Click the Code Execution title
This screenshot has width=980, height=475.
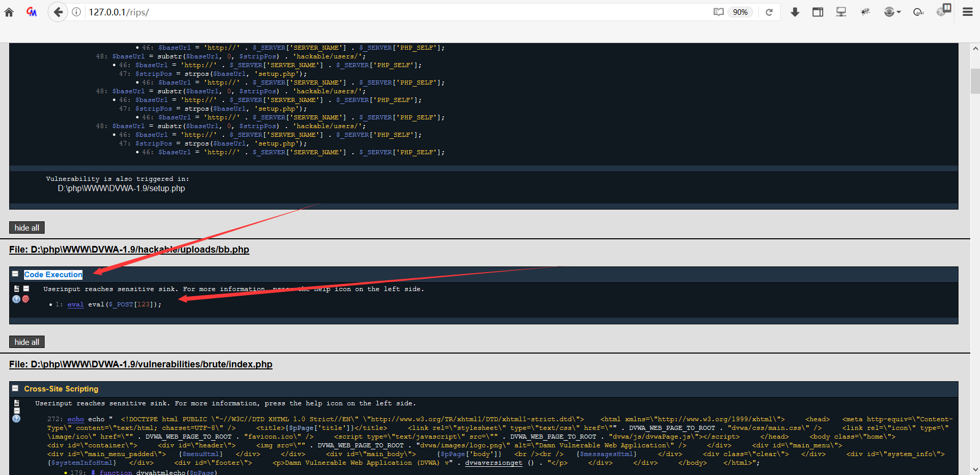tap(53, 275)
